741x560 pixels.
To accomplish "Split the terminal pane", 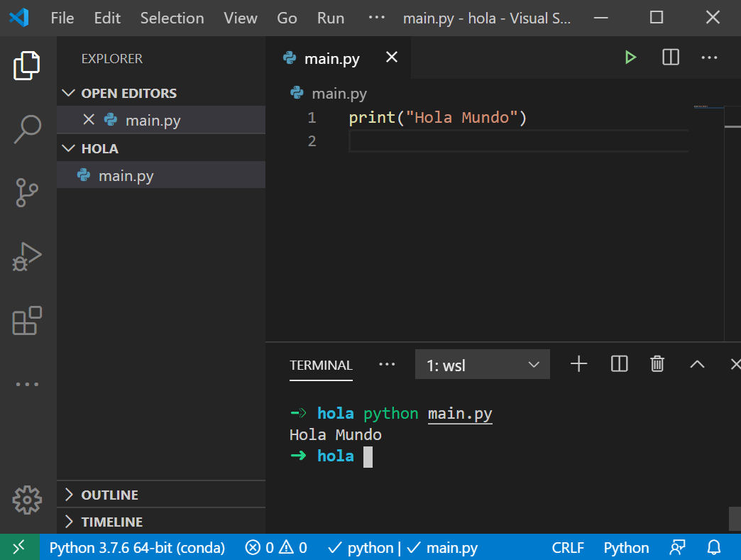I will tap(619, 364).
